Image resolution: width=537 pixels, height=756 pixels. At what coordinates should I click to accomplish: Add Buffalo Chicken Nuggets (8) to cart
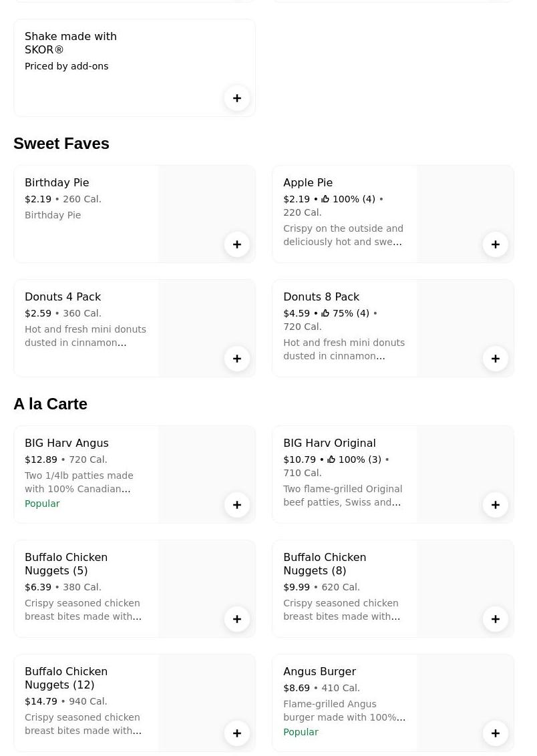[496, 619]
